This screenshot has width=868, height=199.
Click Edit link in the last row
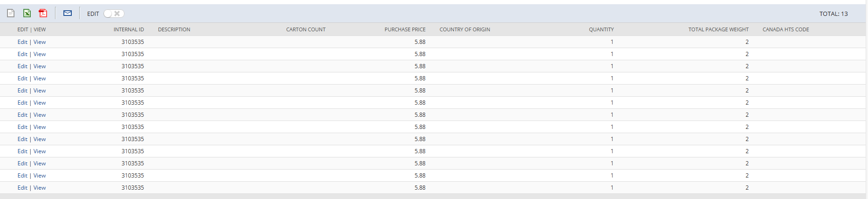[22, 188]
